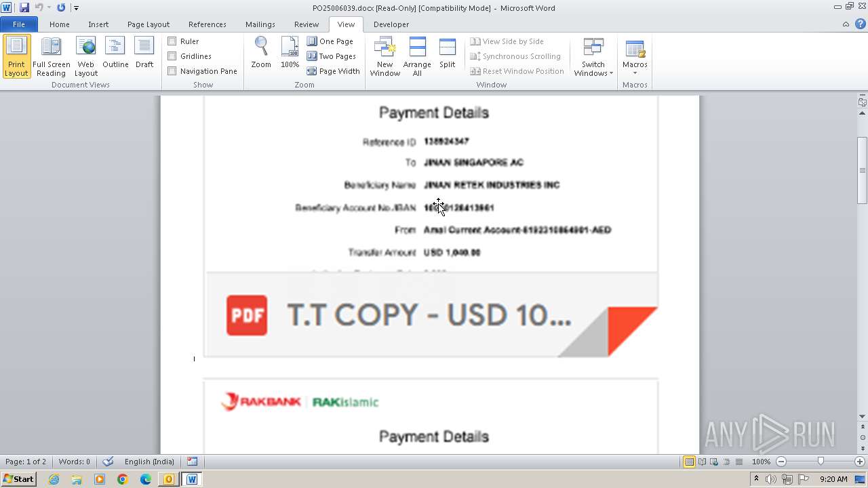Screen dimensions: 868x488
Task: Set zoom to 100% in ribbon
Action: click(290, 53)
